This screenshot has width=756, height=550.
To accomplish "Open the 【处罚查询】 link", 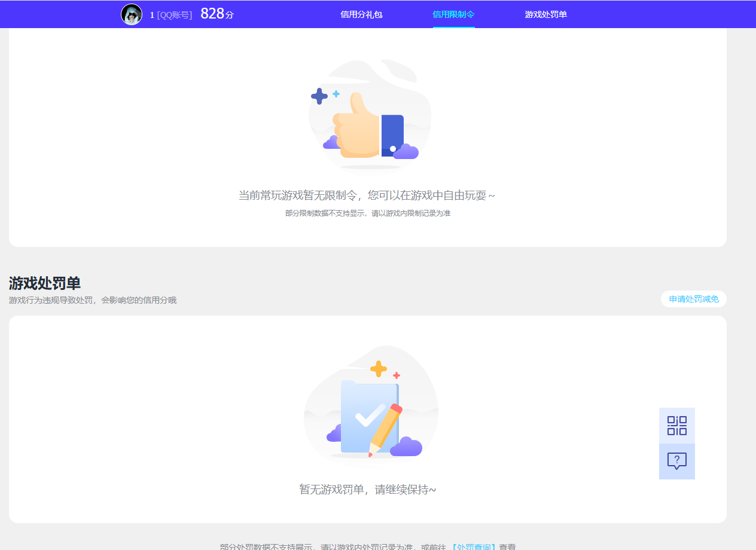I will click(473, 546).
